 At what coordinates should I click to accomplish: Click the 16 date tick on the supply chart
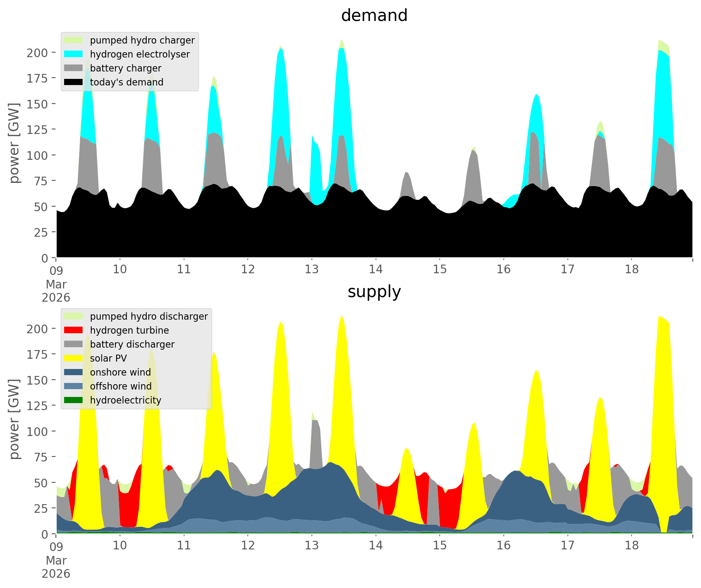[x=503, y=546]
